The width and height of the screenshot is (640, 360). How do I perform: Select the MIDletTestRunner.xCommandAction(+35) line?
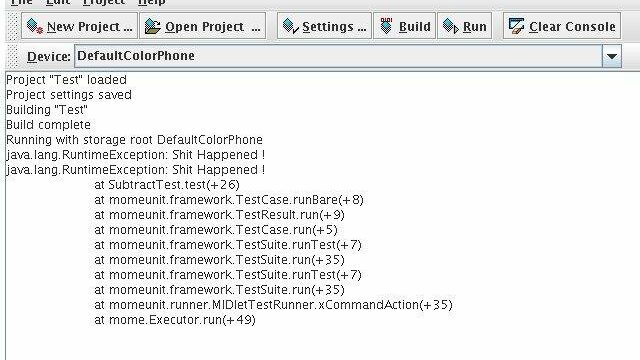(273, 305)
